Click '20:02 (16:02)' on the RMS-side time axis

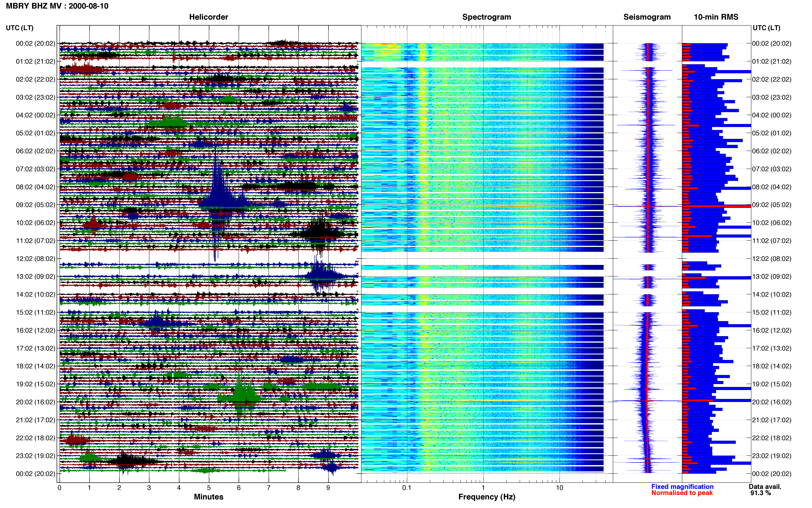click(772, 402)
